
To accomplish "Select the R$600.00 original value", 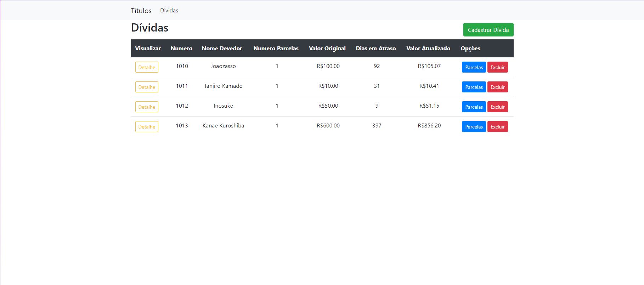I will pos(328,126).
